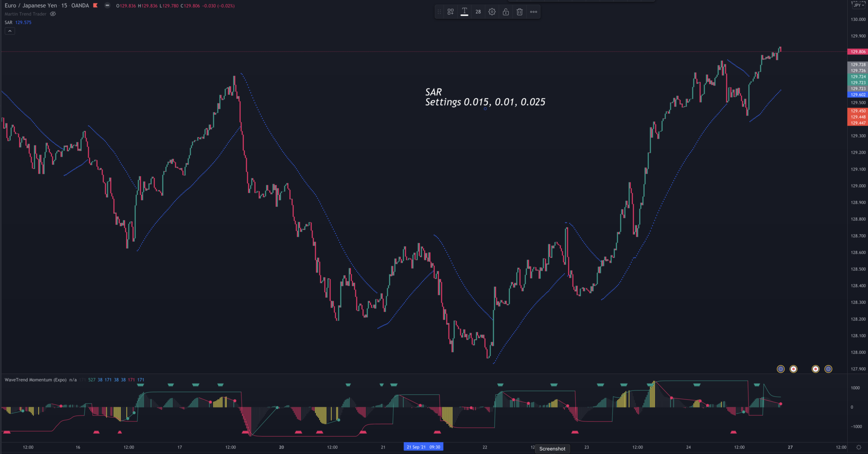Open the chart settings gear at bottom-right
The width and height of the screenshot is (868, 454).
(859, 447)
